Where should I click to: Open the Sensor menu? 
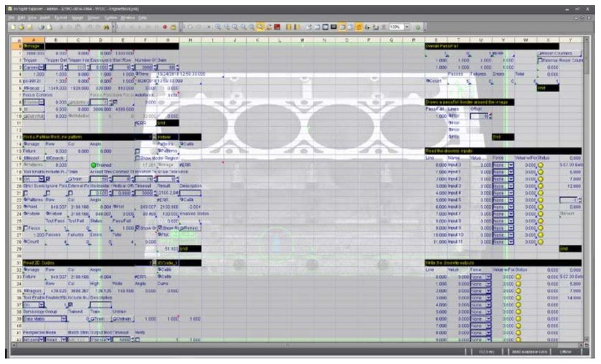point(93,18)
